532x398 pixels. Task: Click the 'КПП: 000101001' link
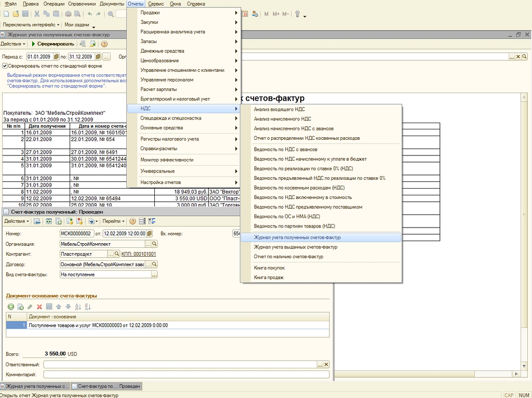click(139, 254)
